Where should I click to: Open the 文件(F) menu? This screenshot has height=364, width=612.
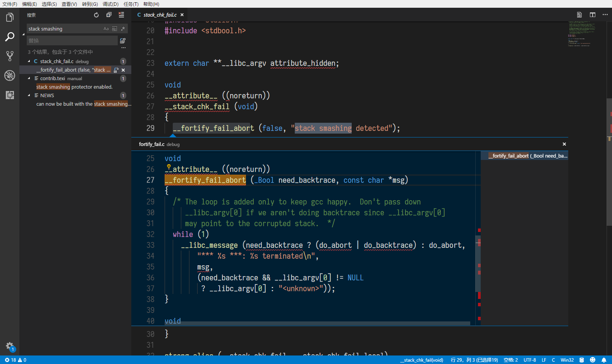[10, 4]
